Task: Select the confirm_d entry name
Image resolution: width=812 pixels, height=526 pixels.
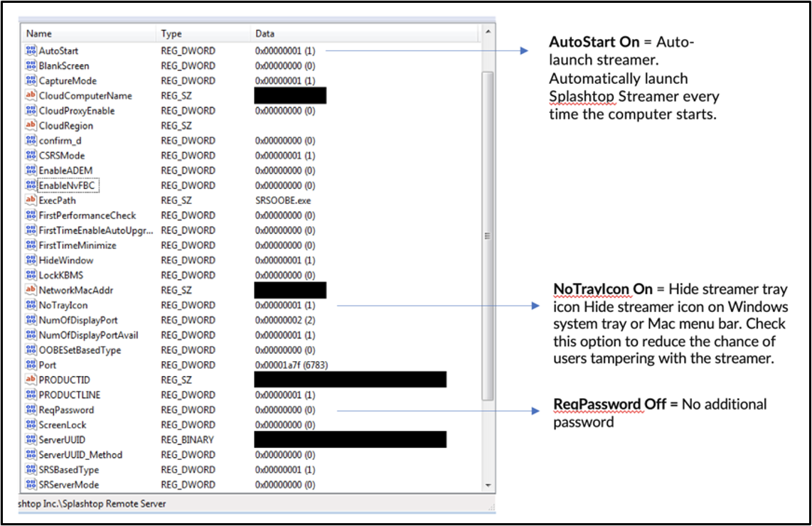Action: coord(60,141)
